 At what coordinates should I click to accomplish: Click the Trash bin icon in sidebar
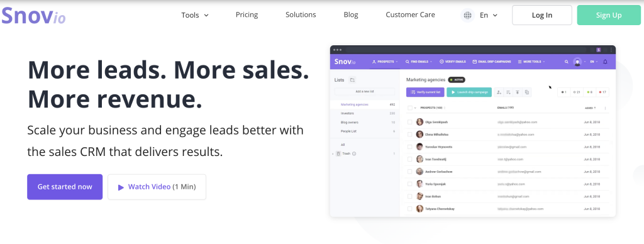(x=338, y=153)
